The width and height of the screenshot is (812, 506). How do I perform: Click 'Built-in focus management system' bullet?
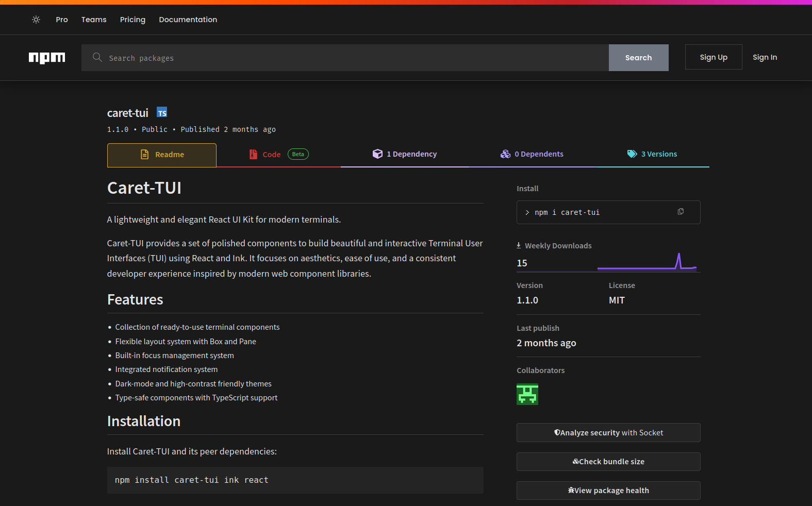click(175, 356)
